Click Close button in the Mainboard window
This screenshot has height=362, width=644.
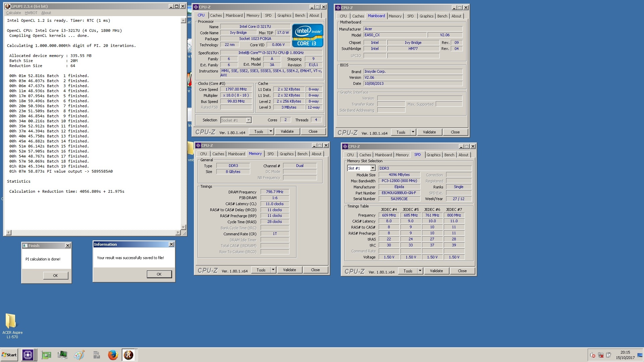pyautogui.click(x=455, y=132)
